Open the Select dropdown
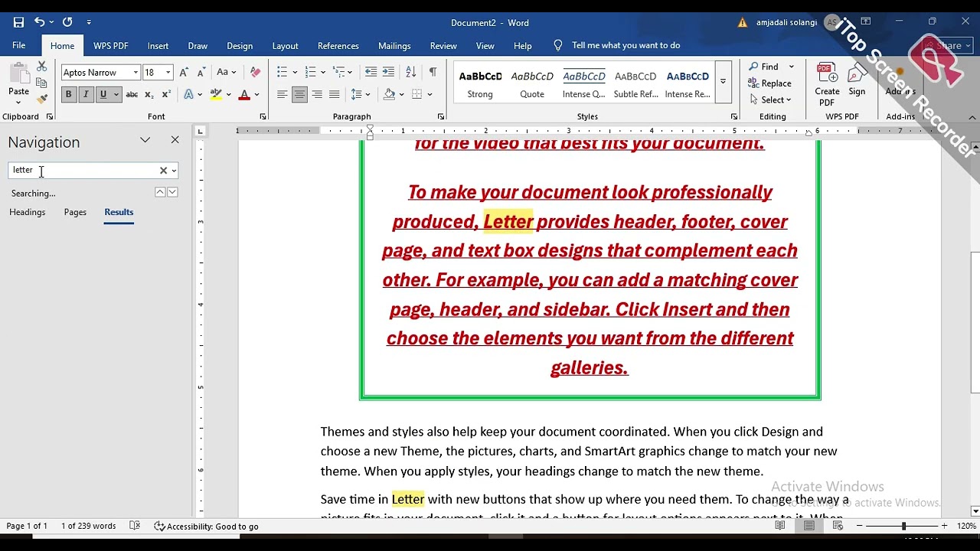Viewport: 980px width, 551px height. coord(770,99)
